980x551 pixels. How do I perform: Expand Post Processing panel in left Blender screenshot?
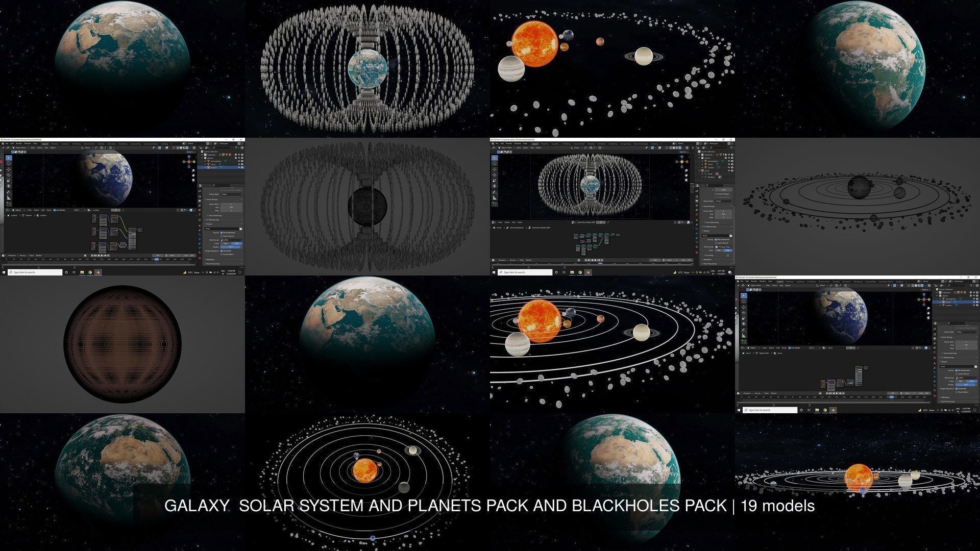[212, 264]
